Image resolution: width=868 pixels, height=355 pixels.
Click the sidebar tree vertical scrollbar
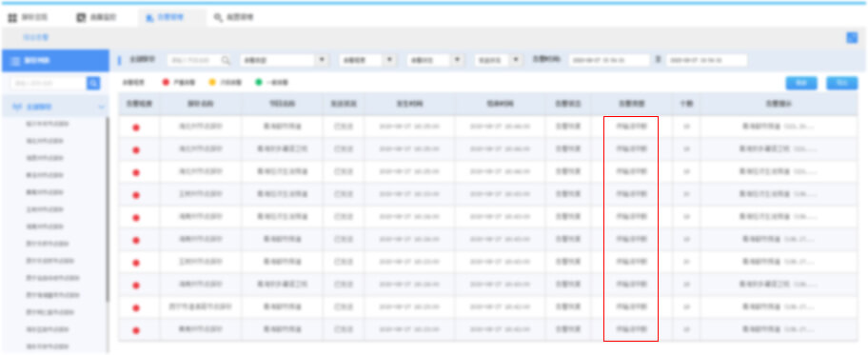(x=108, y=210)
